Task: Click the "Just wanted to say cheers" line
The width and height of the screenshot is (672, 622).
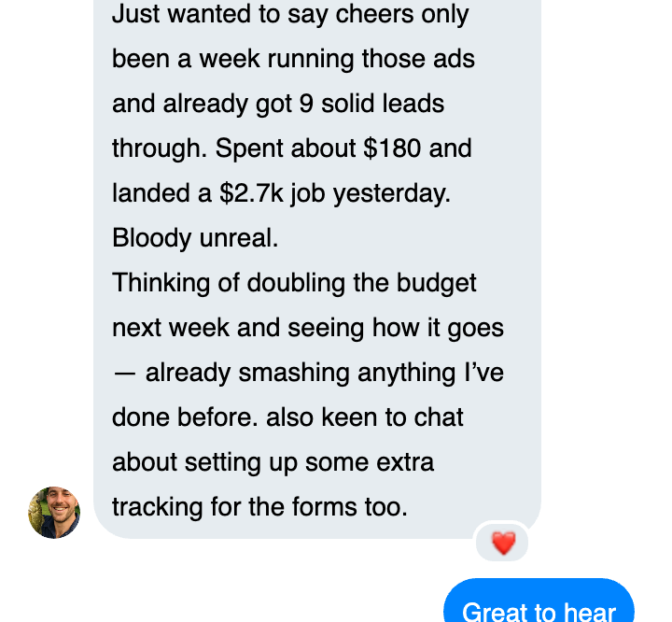Action: [290, 15]
